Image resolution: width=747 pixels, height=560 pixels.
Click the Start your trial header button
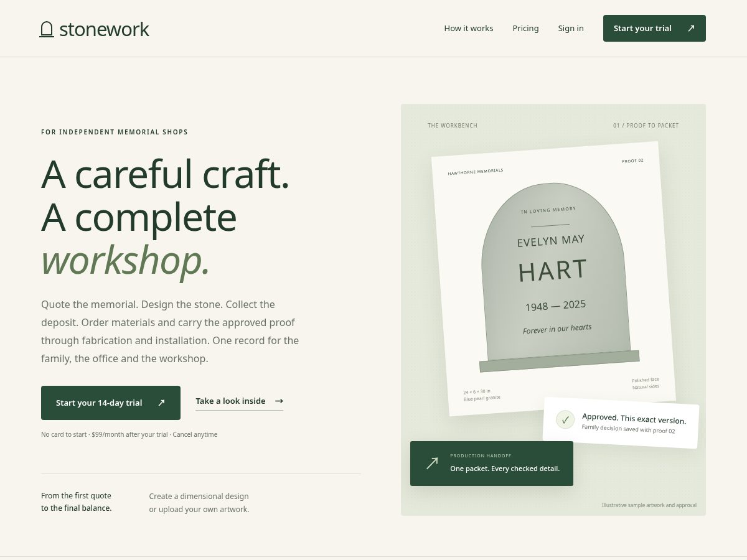(x=654, y=28)
